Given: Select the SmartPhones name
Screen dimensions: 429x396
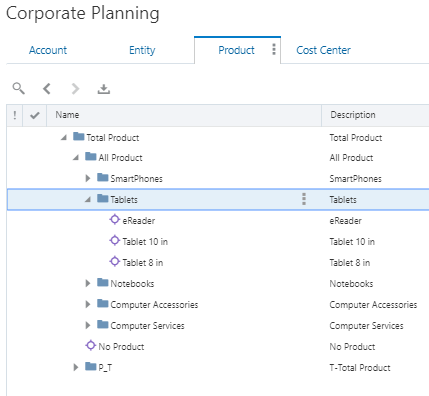Looking at the screenshot, I should (136, 179).
